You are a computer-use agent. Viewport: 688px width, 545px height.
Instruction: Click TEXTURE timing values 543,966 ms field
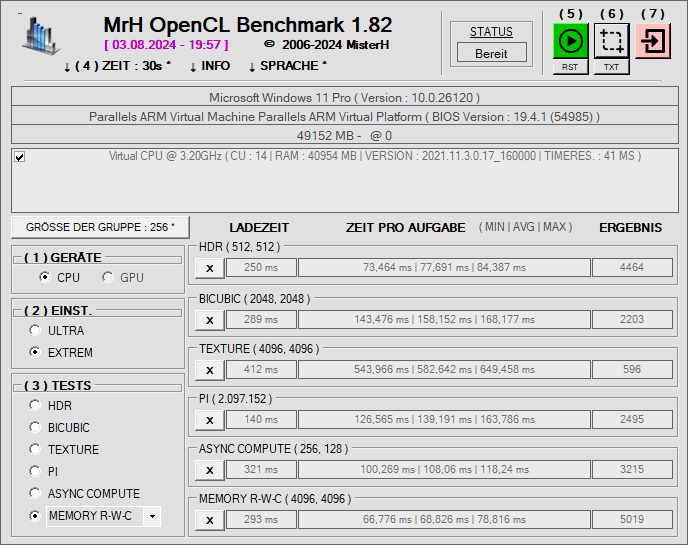[x=444, y=369]
